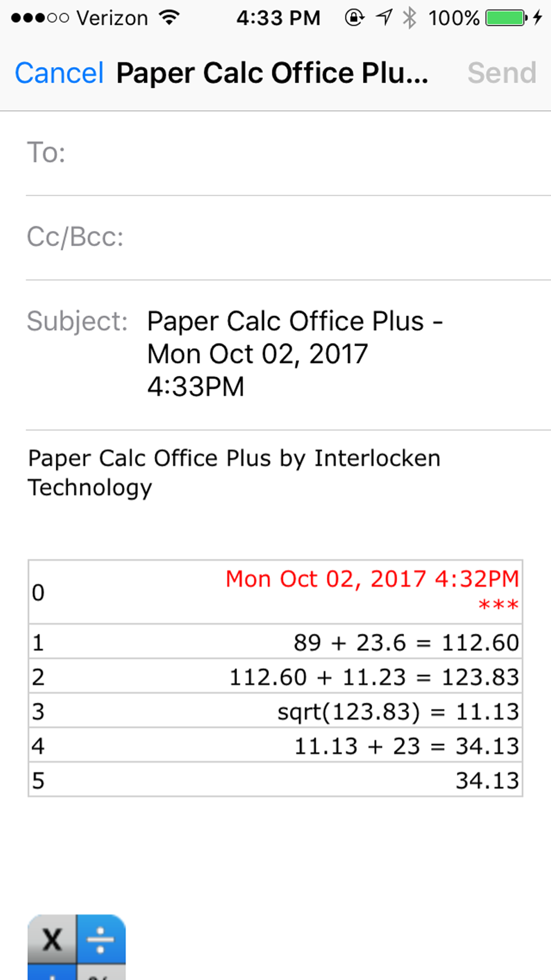The image size is (551, 980).
Task: Tap the rotation lock status icon
Action: click(354, 18)
